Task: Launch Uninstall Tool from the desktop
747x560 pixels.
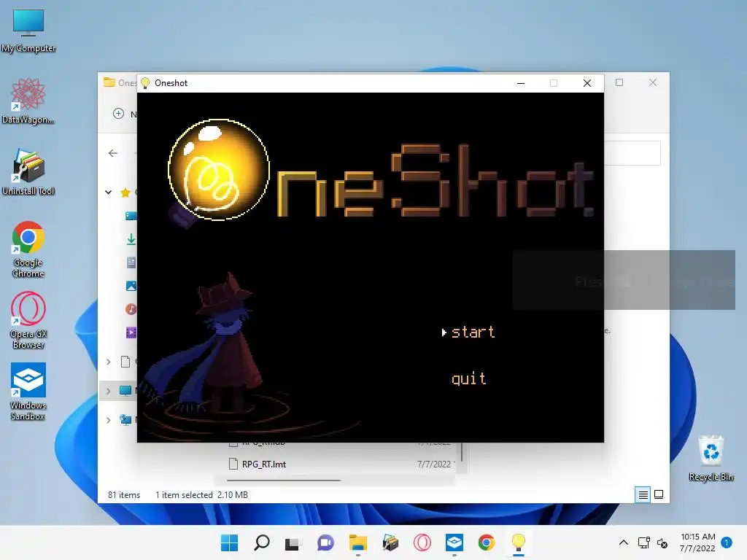Action: click(x=28, y=172)
